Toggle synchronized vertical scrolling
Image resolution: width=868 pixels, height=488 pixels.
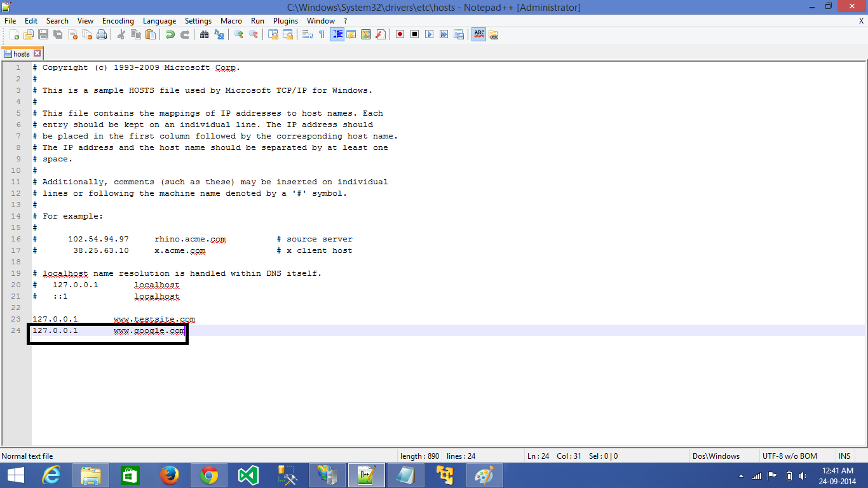[273, 34]
